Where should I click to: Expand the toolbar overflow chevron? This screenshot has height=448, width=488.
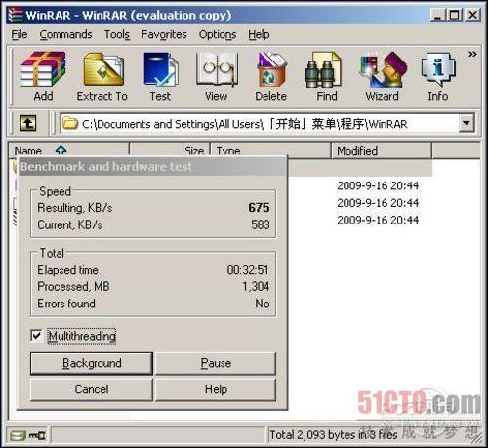[472, 54]
